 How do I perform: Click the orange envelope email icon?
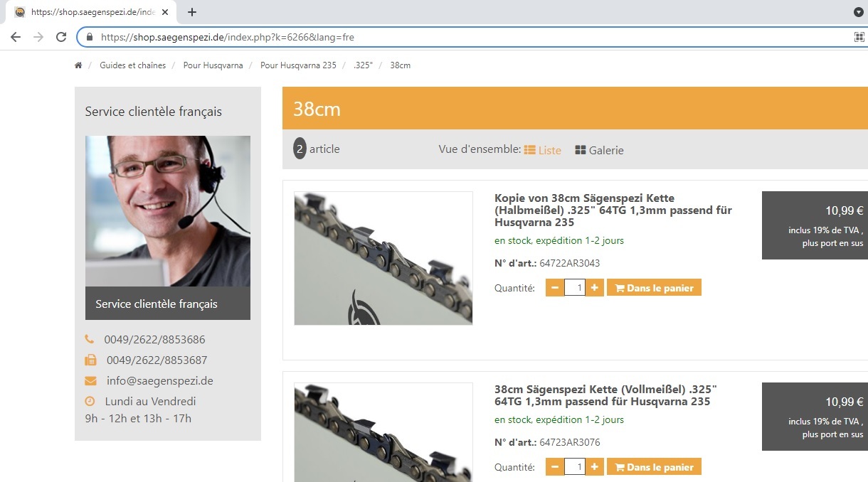click(90, 381)
